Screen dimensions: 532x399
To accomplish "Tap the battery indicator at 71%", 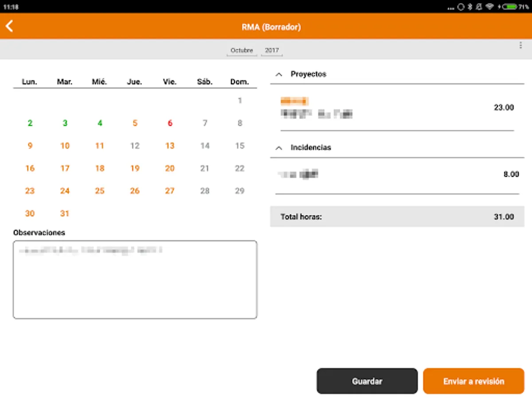I will [x=514, y=7].
